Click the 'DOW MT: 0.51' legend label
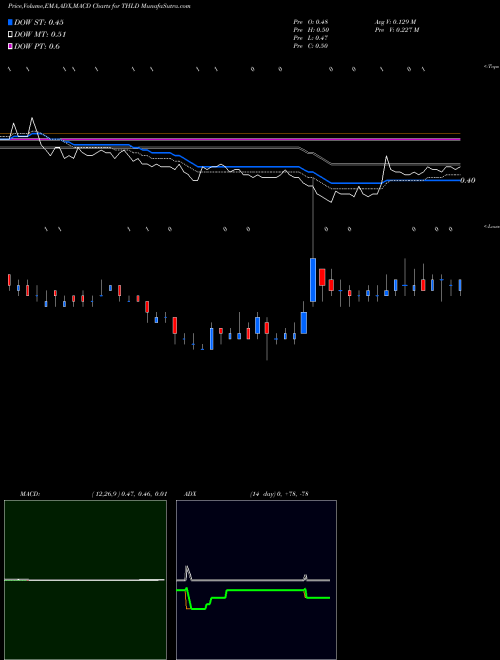500x660 pixels. pos(40,35)
